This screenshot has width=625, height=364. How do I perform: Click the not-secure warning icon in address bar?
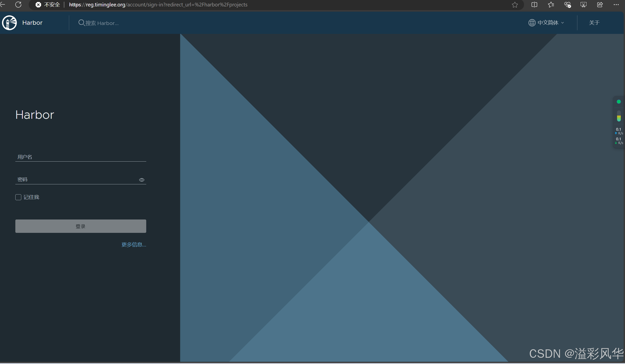pyautogui.click(x=38, y=5)
